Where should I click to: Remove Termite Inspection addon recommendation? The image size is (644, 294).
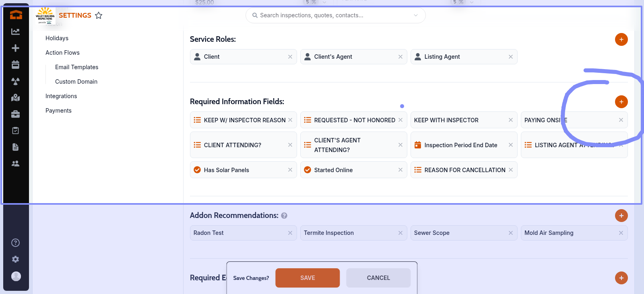[400, 233]
